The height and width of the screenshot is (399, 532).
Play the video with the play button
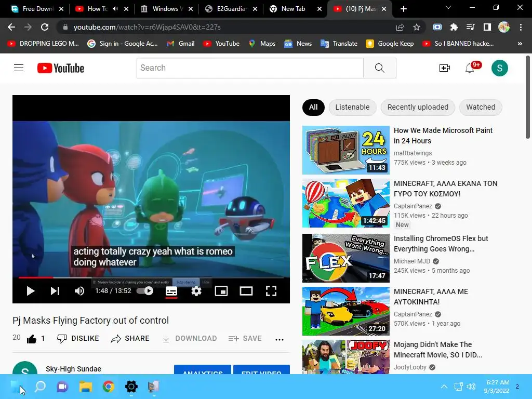[31, 291]
